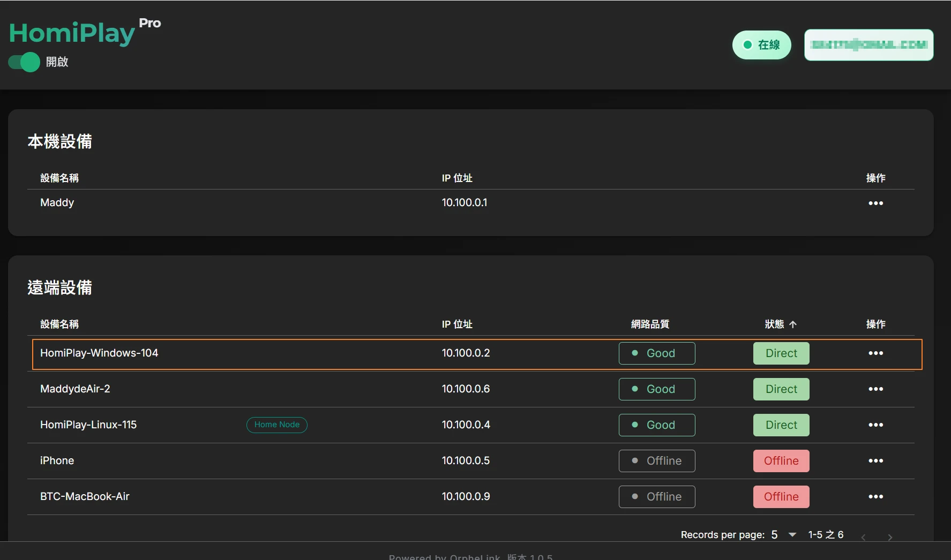Screen dimensions: 951x560
Task: Click the Home Node badge
Action: click(276, 425)
